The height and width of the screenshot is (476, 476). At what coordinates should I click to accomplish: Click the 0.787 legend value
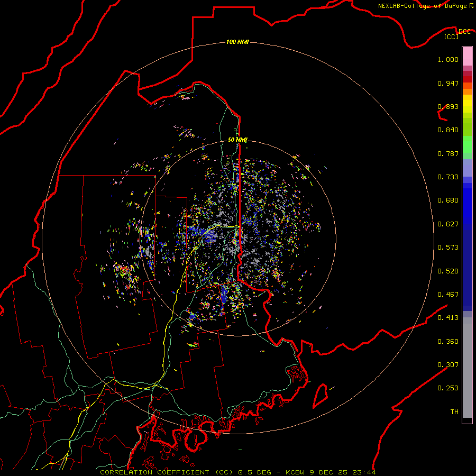coord(448,153)
